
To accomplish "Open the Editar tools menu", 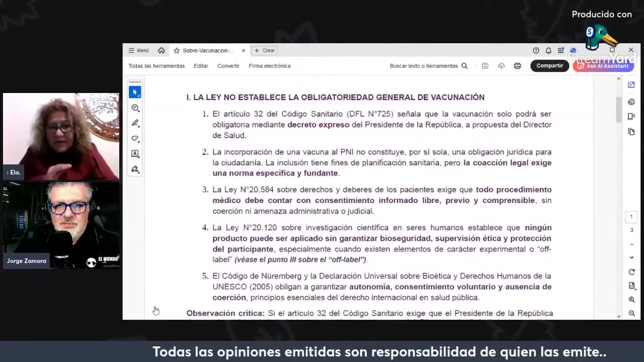I will point(201,66).
